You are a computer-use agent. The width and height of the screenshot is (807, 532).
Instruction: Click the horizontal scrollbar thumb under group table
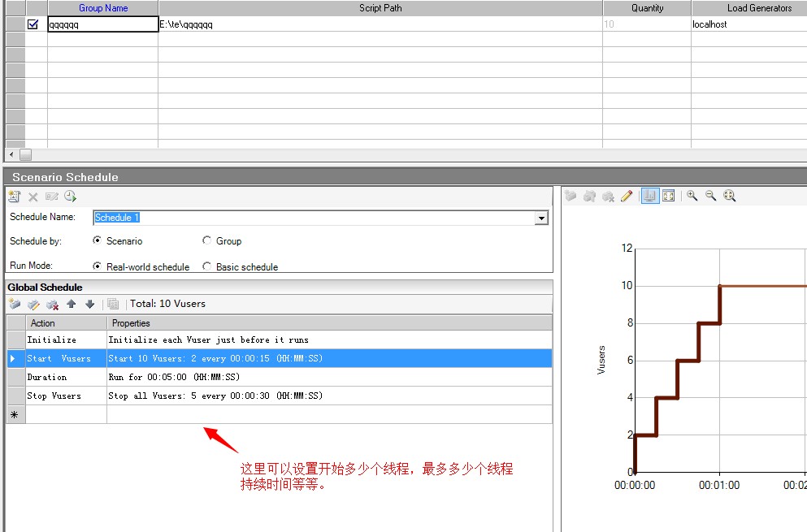25,154
